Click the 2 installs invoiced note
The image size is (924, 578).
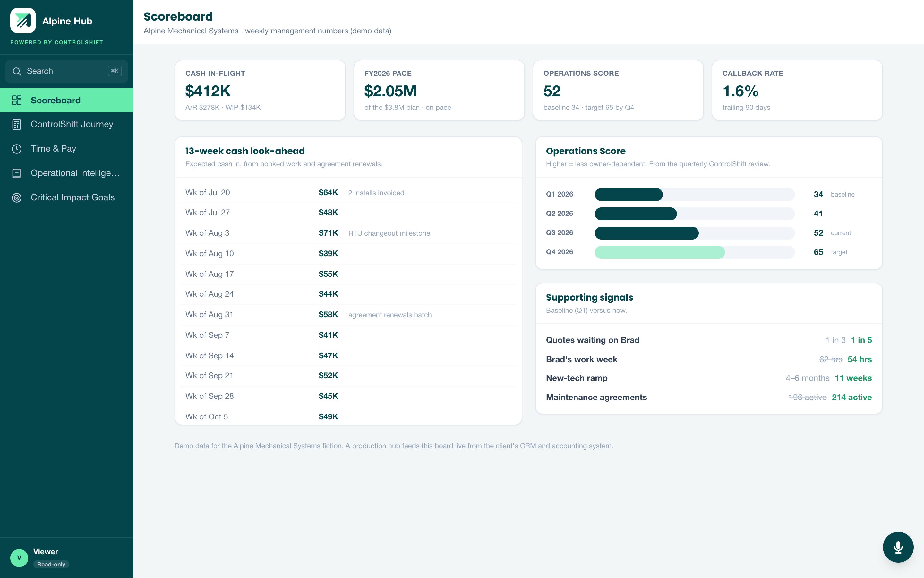(x=376, y=193)
